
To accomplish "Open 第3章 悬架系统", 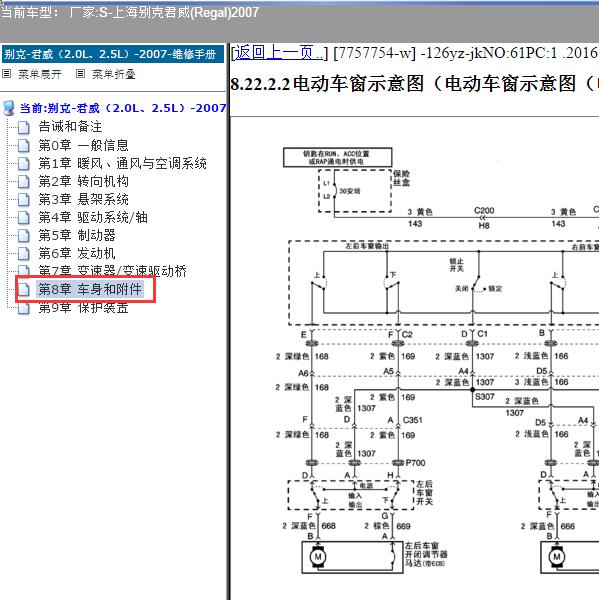I will 83,199.
